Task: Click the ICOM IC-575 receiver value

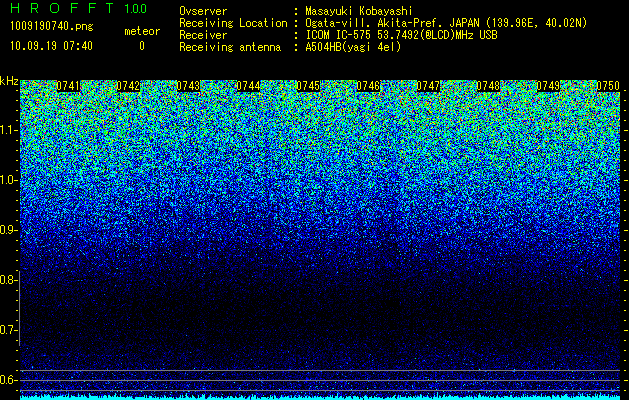Action: click(401, 35)
